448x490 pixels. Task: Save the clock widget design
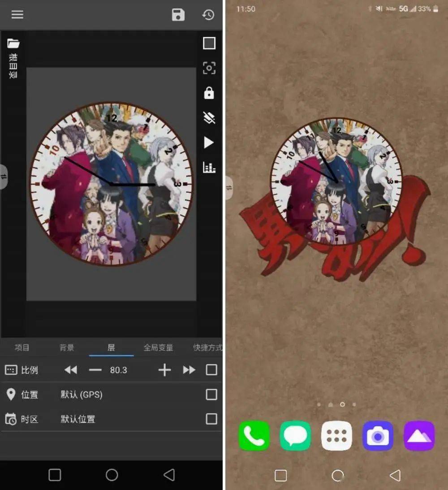[x=178, y=14]
